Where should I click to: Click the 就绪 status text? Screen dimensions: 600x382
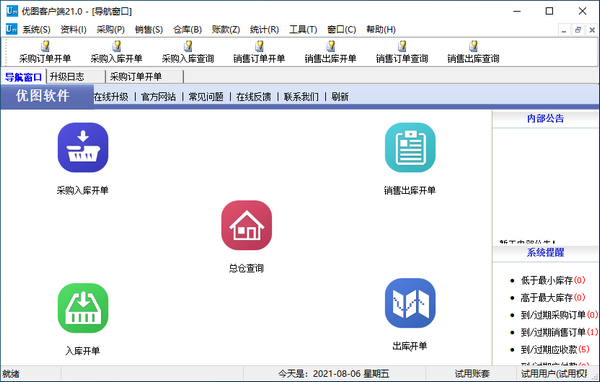pyautogui.click(x=11, y=374)
